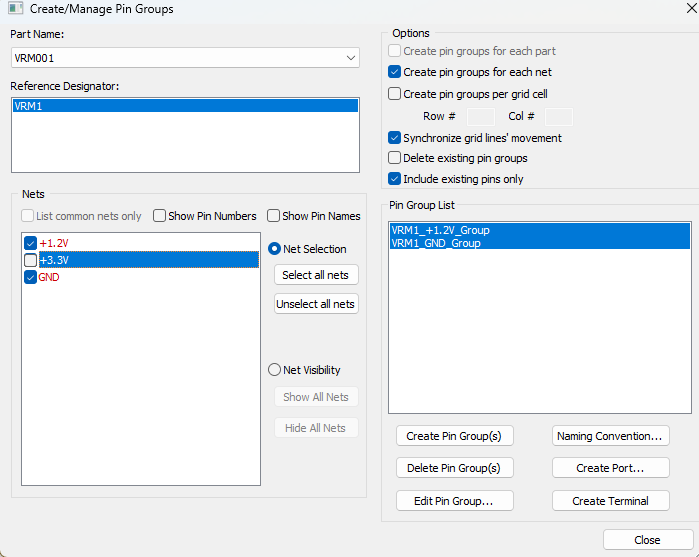Select VRM1_+1.2V_Group in the Pin Group List
Screen dimensions: 699x557
point(440,230)
